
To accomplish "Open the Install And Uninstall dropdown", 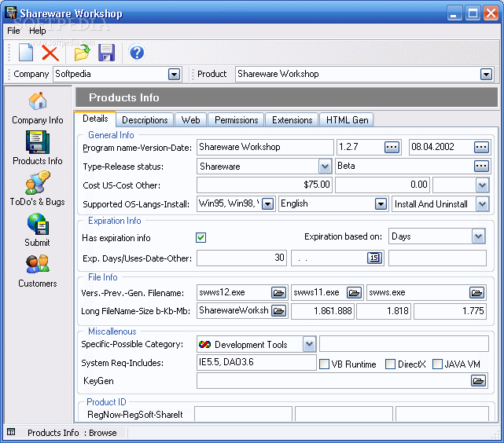I will tap(482, 204).
